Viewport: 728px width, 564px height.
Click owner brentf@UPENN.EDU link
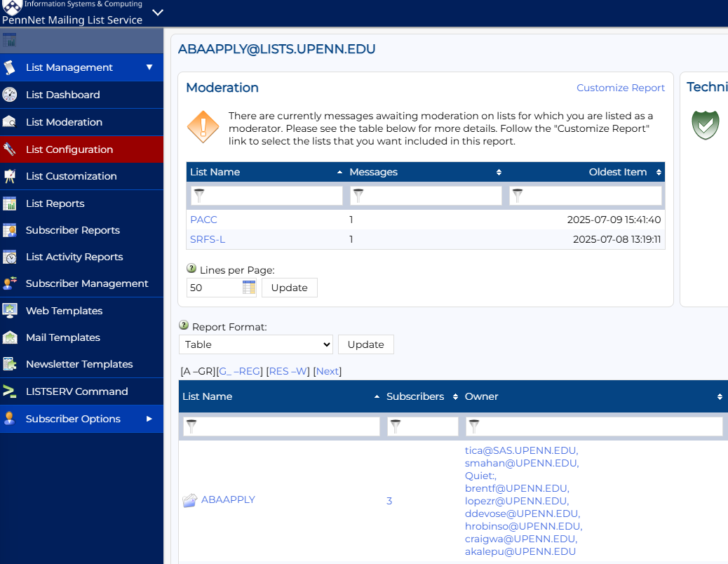click(x=517, y=488)
